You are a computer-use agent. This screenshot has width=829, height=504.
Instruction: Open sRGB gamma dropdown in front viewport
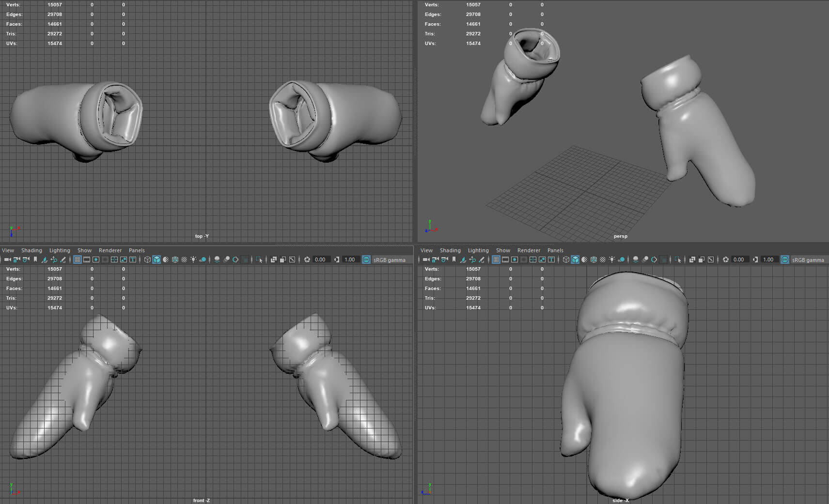click(389, 260)
